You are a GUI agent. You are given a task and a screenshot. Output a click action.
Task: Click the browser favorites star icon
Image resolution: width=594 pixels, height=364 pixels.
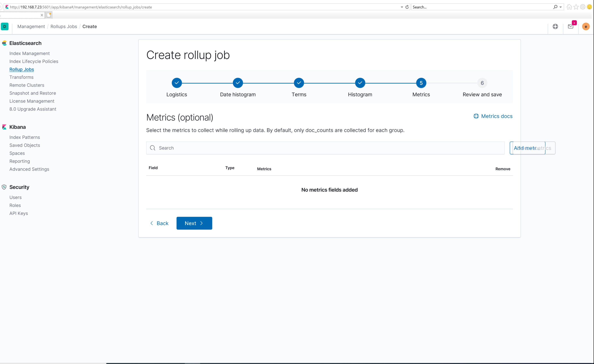click(576, 7)
